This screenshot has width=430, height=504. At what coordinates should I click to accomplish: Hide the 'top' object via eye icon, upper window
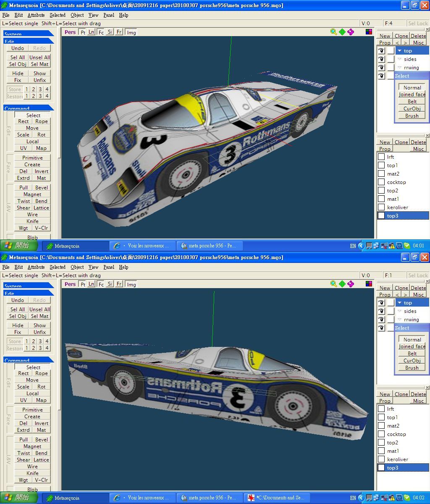381,51
